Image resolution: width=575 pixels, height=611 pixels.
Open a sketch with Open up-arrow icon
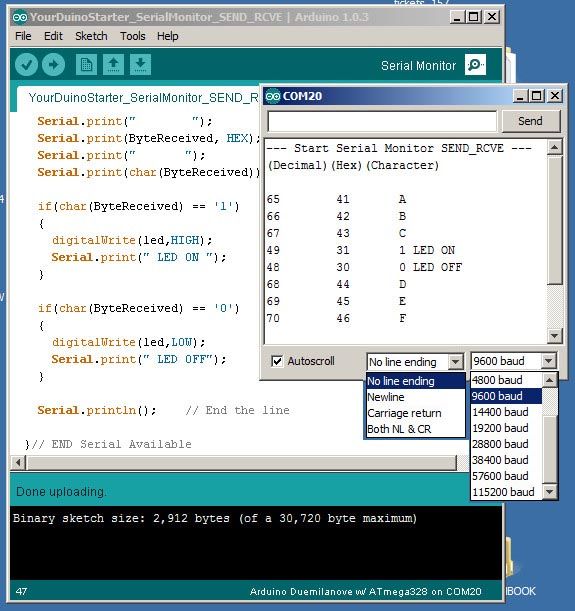coord(113,64)
